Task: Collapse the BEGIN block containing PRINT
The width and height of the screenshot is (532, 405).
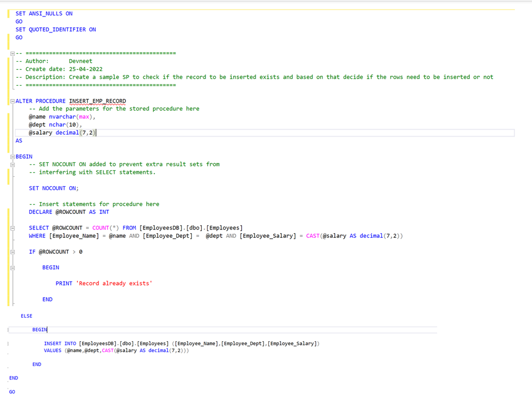Action: [x=12, y=268]
